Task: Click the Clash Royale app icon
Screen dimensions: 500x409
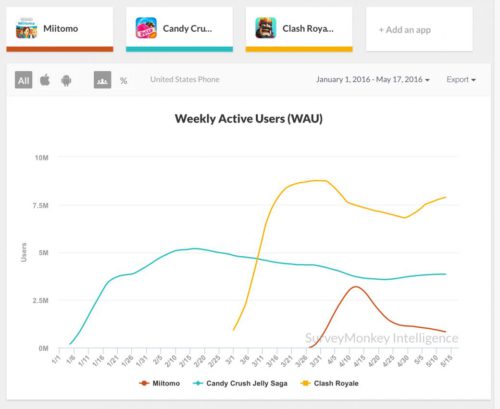Action: pos(266,28)
